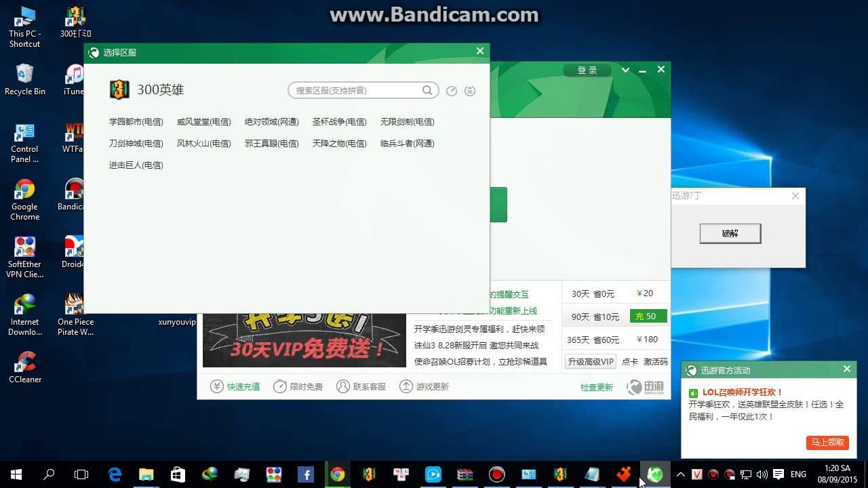Open news 使命召唤OL招募计划

480,362
